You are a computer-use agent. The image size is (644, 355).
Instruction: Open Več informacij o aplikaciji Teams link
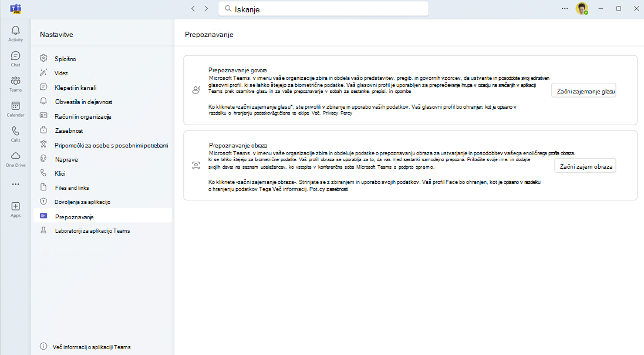point(92,347)
